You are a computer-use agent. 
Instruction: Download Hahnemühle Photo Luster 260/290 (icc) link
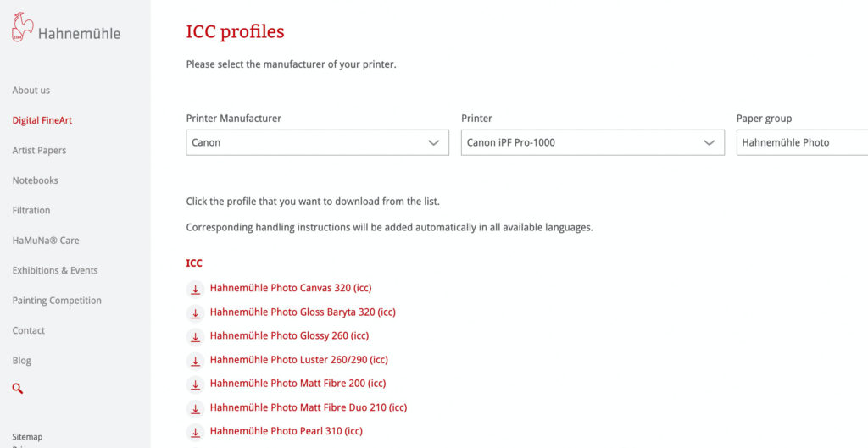(299, 360)
